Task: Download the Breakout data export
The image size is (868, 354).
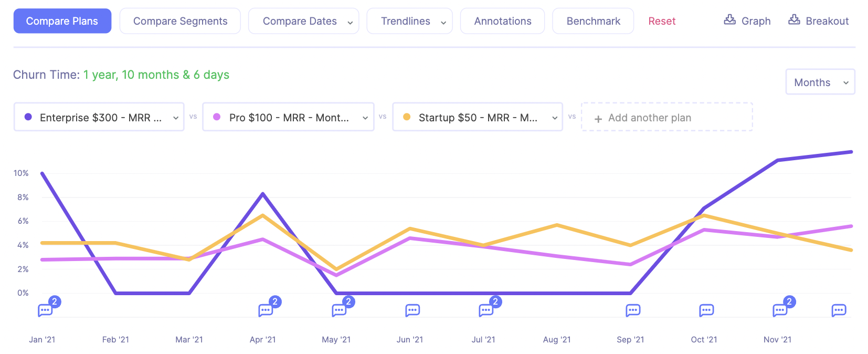Action: pos(818,21)
